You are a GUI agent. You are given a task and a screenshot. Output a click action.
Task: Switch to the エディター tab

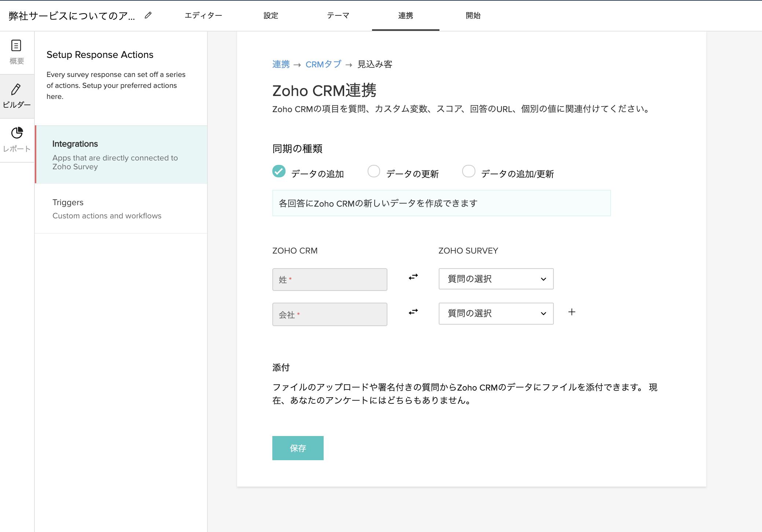[x=203, y=15]
